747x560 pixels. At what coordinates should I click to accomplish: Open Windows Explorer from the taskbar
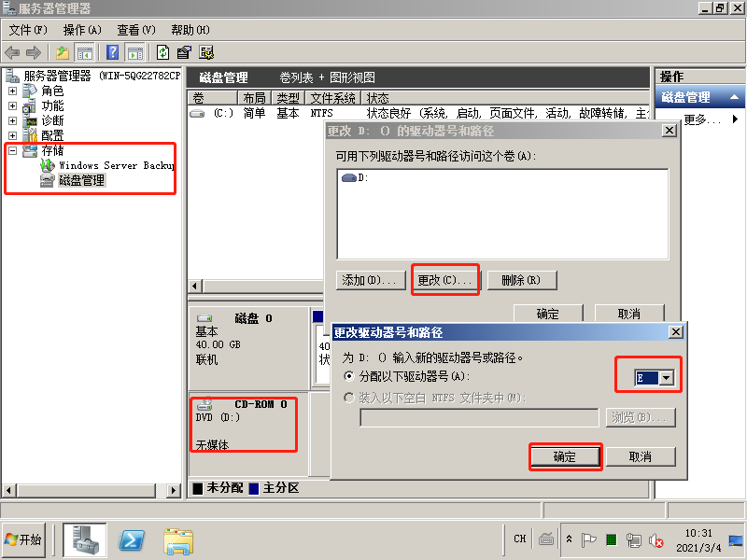click(x=178, y=541)
